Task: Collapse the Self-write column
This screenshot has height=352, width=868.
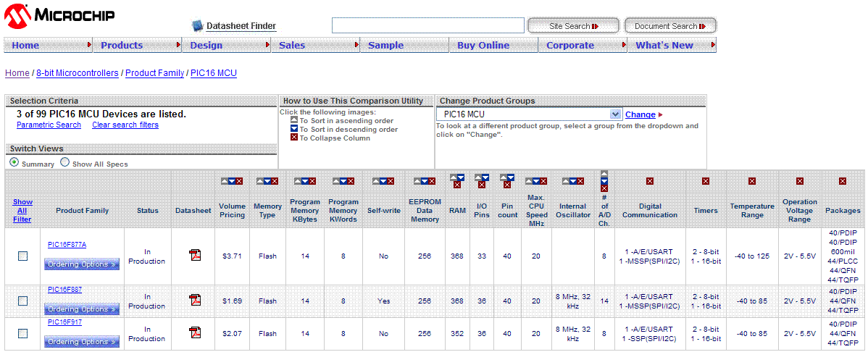Action: click(x=391, y=181)
